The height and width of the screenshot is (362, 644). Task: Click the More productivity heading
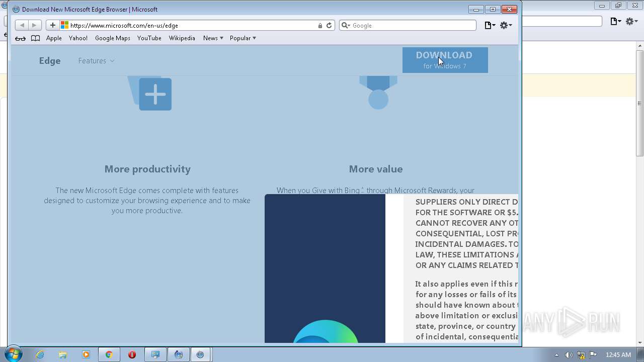[x=147, y=169]
